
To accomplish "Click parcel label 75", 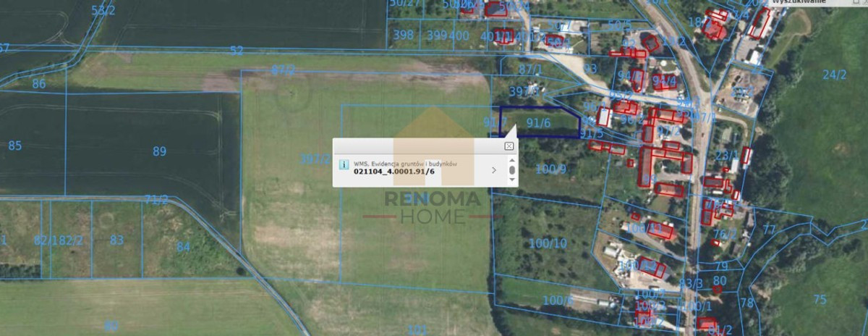I will 820,300.
